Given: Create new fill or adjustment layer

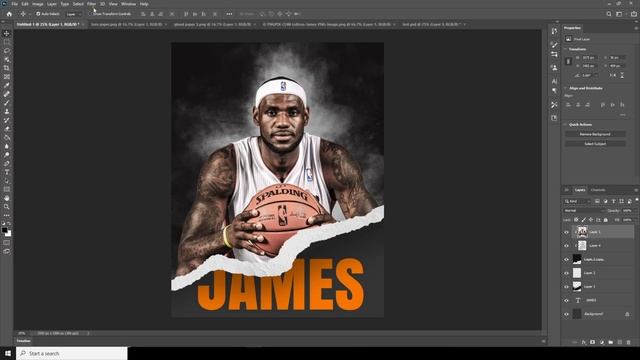Looking at the screenshot, I should point(602,342).
